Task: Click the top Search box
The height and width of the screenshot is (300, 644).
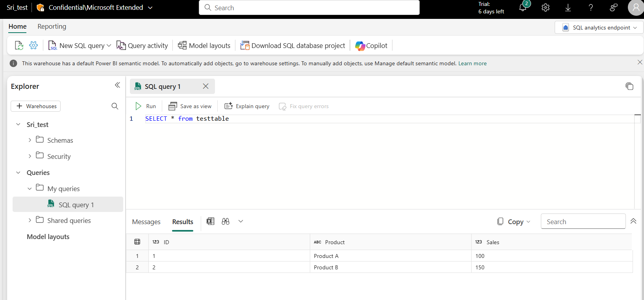Action: [x=309, y=7]
